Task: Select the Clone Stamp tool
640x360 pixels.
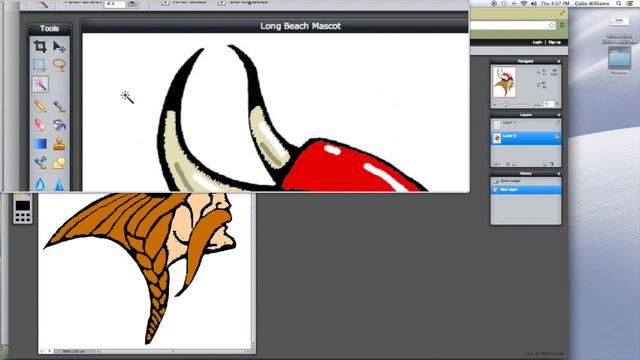Action: coord(59,144)
